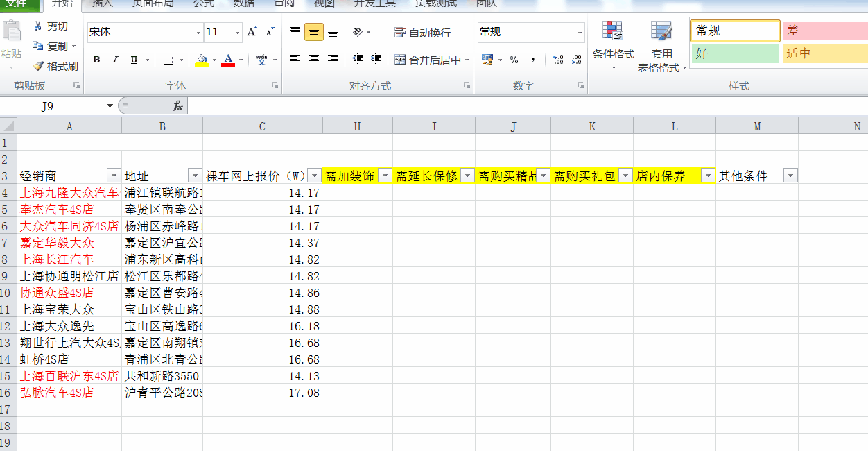Click Merge & Center (合并后居中) button
The width and height of the screenshot is (868, 451).
coord(428,60)
